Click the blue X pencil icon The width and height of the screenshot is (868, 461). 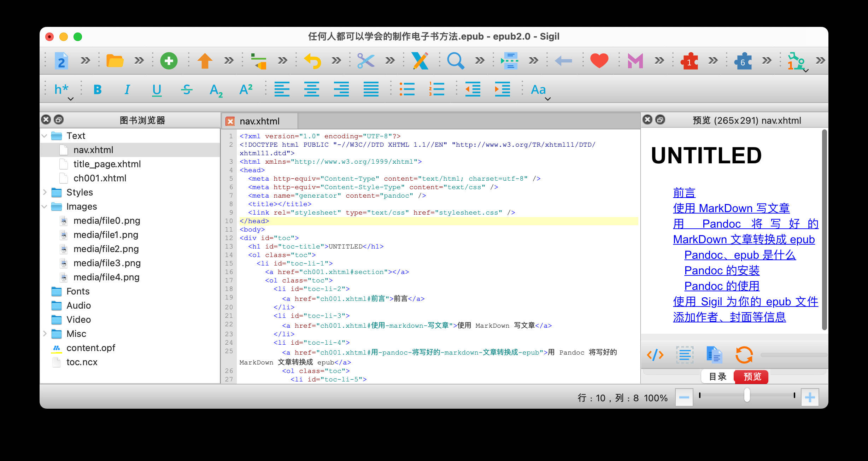coord(420,61)
